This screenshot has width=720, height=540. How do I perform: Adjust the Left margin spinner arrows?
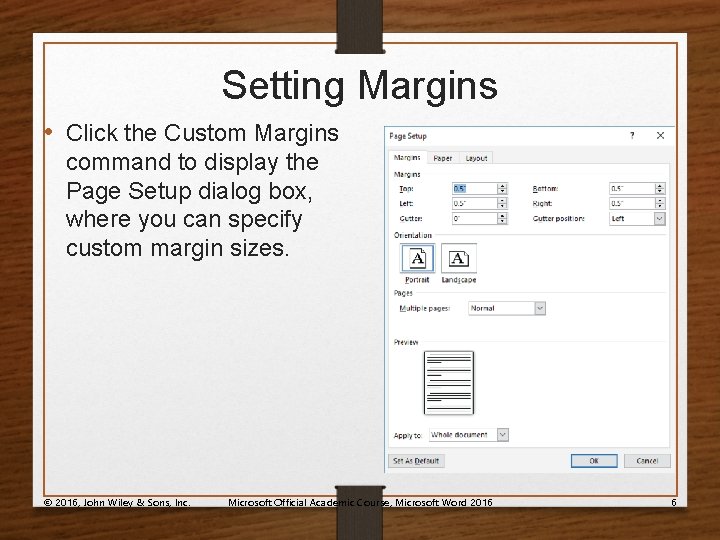pos(502,203)
